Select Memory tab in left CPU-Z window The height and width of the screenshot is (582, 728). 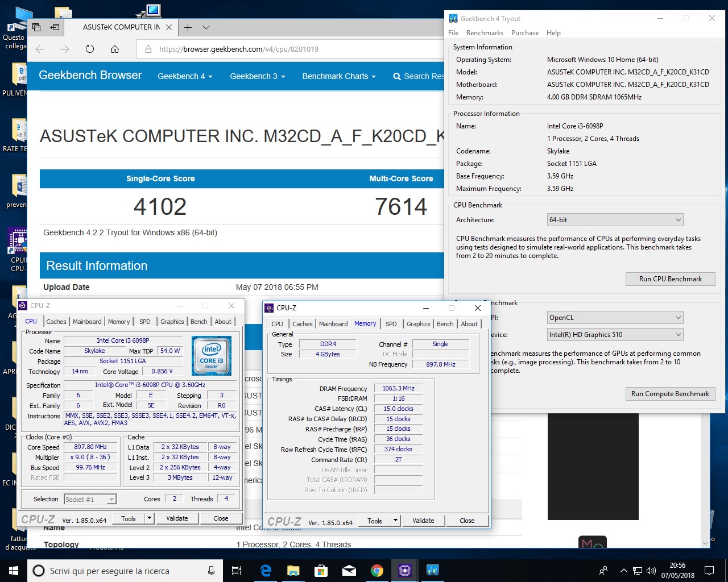coord(119,322)
